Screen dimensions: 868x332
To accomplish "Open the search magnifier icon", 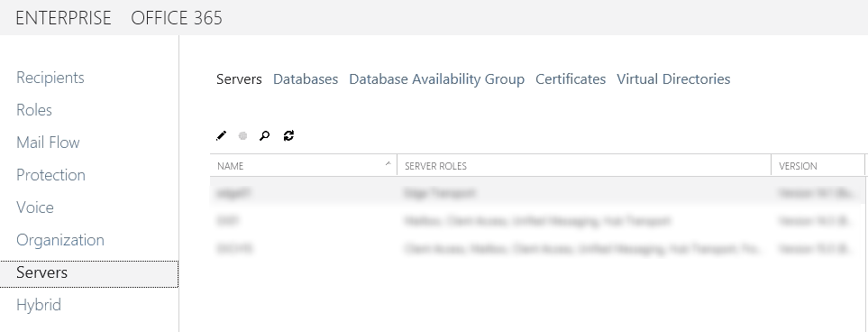I will click(265, 136).
